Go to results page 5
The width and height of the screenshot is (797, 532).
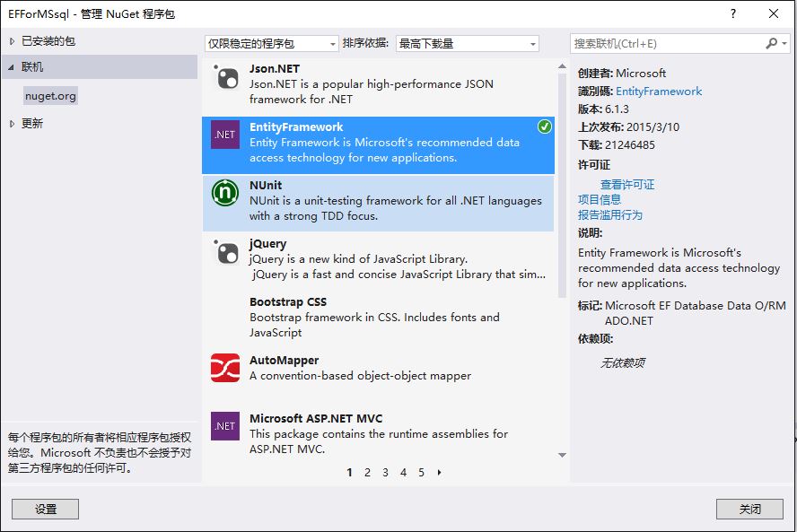(x=421, y=473)
